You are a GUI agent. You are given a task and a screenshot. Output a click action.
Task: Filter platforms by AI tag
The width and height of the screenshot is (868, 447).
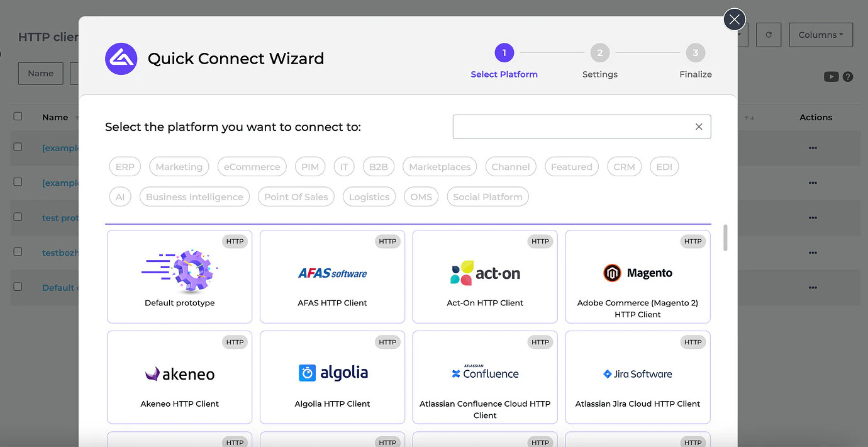pos(120,197)
